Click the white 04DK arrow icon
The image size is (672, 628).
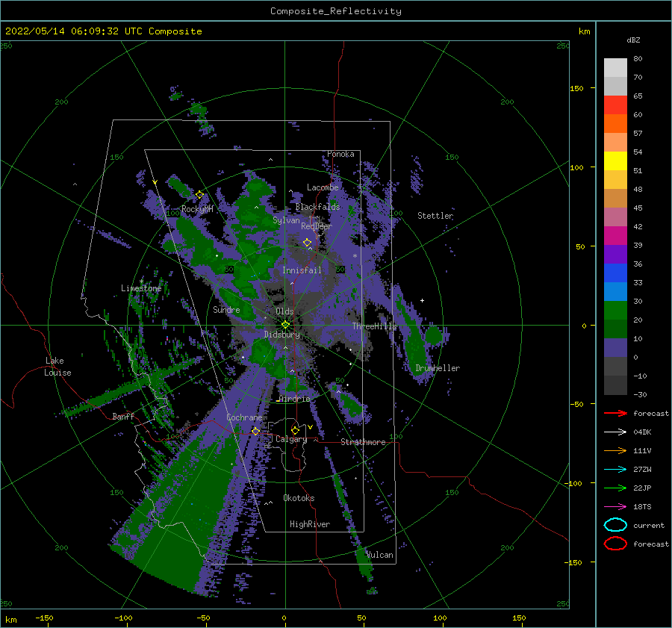tap(615, 432)
